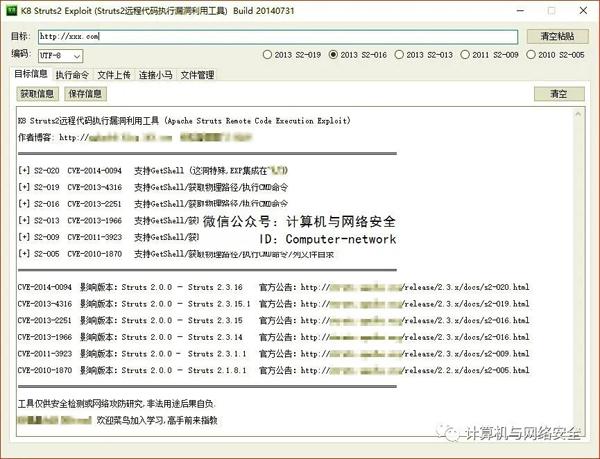This screenshot has height=459, width=600.
Task: Click the 获取信息 button
Action: point(38,94)
